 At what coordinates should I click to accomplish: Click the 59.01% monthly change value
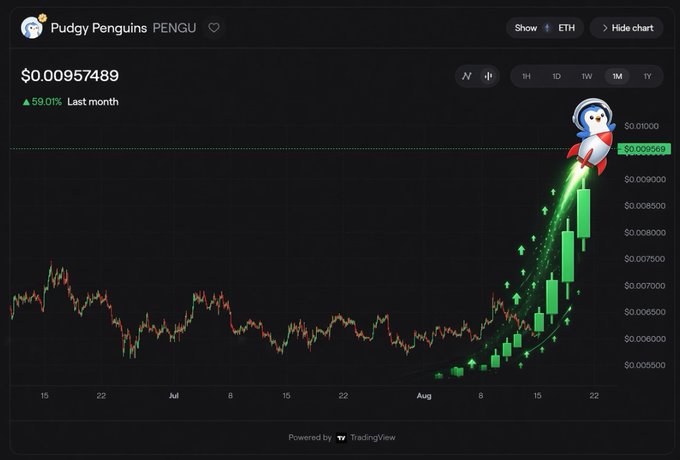pos(47,102)
